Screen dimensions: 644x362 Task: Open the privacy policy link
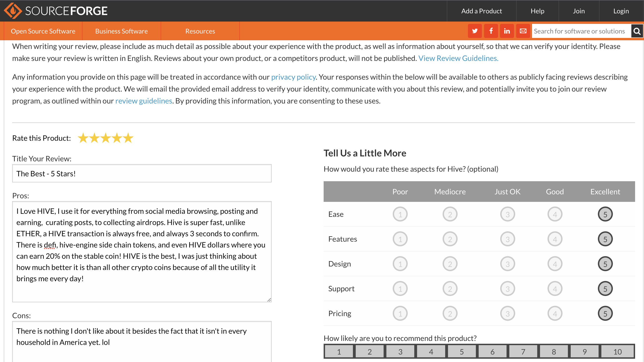click(293, 77)
